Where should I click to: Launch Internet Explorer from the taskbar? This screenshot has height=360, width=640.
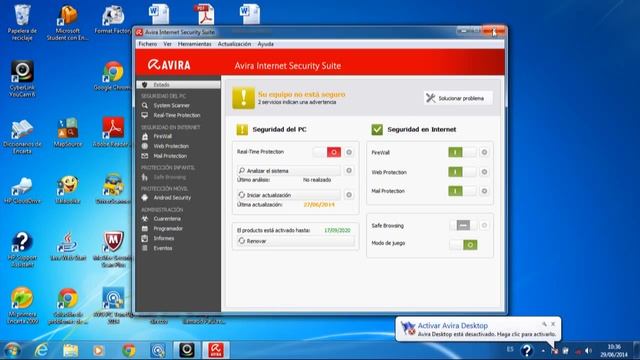coord(41,351)
